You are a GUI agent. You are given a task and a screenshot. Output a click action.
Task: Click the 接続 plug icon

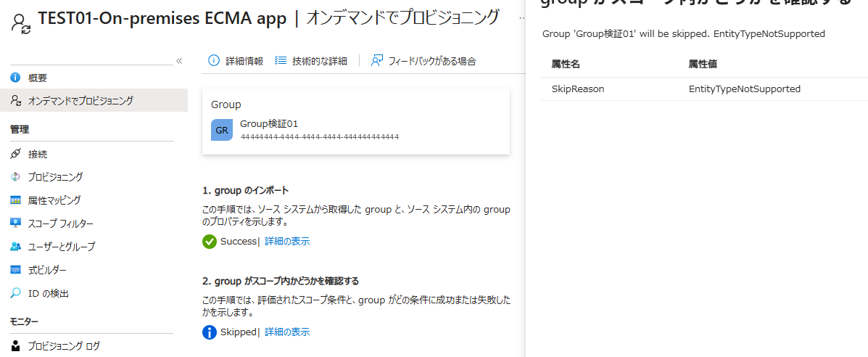pos(15,154)
